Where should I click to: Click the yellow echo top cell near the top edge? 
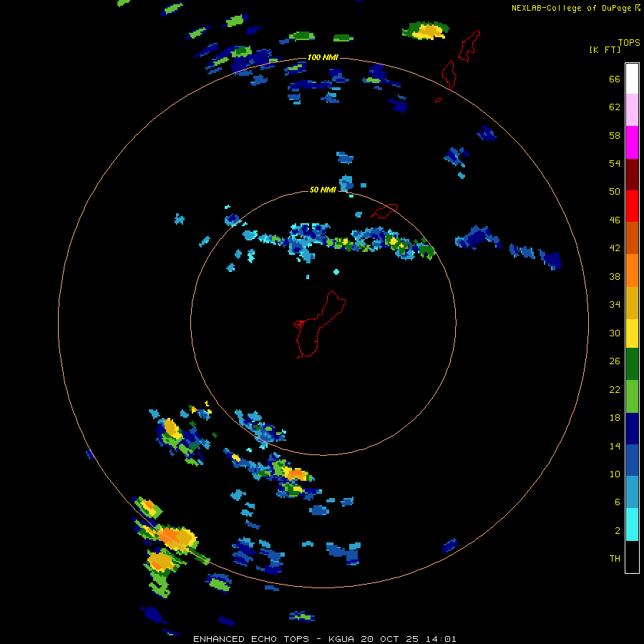(426, 31)
